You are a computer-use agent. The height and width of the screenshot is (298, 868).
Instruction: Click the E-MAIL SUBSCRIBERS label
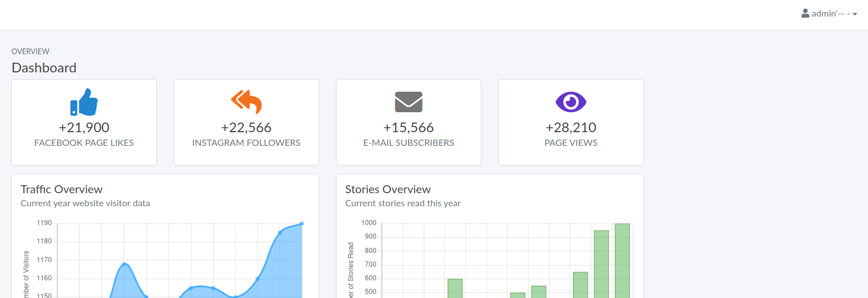[x=408, y=143]
